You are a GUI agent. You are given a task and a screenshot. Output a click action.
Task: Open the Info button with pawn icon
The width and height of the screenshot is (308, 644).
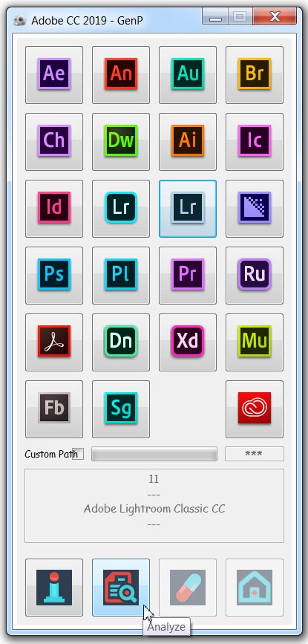point(54,588)
